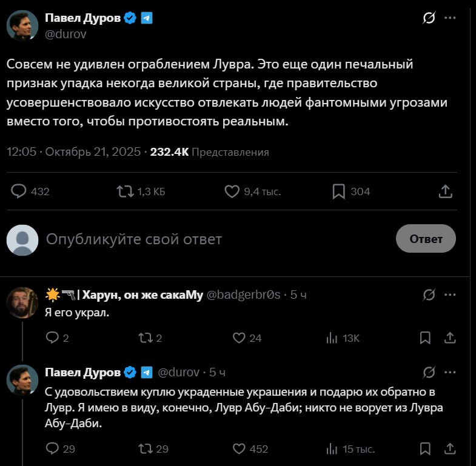The height and width of the screenshot is (466, 476).
Task: Bookmark the badgerbr0s reply
Action: click(426, 338)
